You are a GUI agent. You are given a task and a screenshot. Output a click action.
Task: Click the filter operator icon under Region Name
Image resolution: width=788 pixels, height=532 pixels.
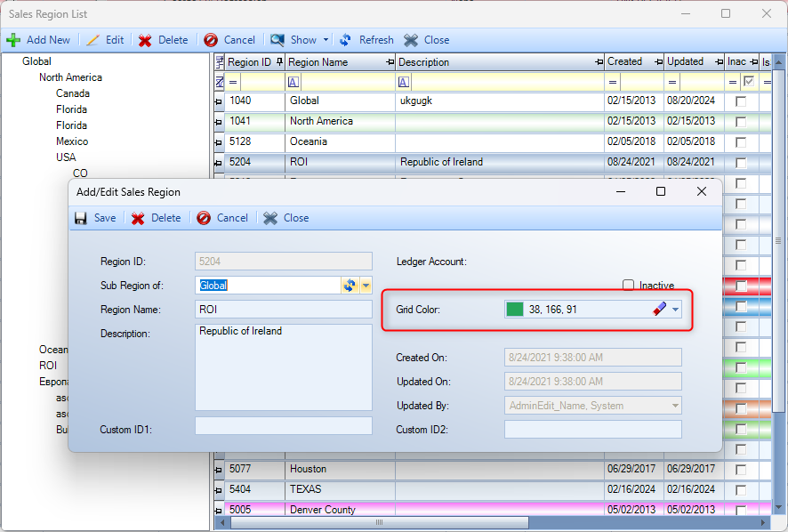coord(293,82)
